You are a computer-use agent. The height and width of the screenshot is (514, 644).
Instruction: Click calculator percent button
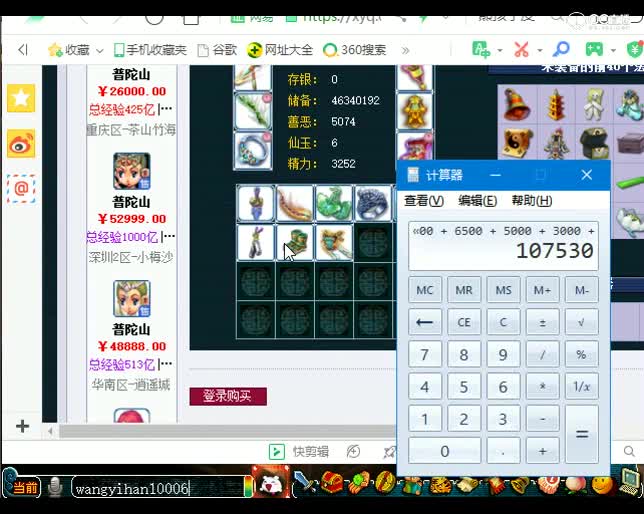tap(582, 354)
